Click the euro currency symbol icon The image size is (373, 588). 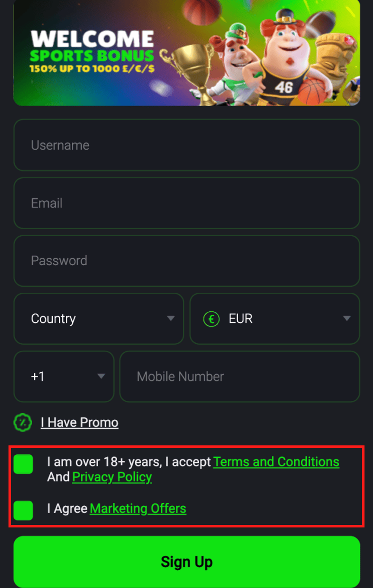[211, 319]
